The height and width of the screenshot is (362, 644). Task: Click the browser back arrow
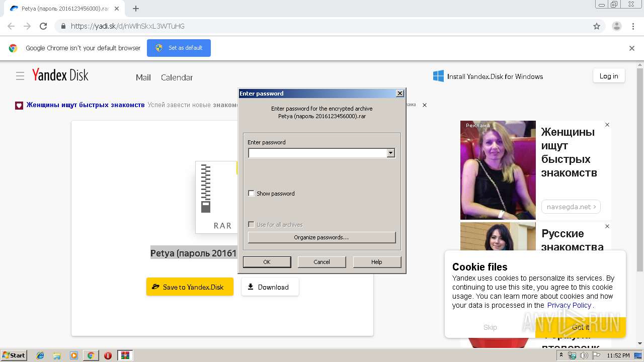pyautogui.click(x=11, y=26)
